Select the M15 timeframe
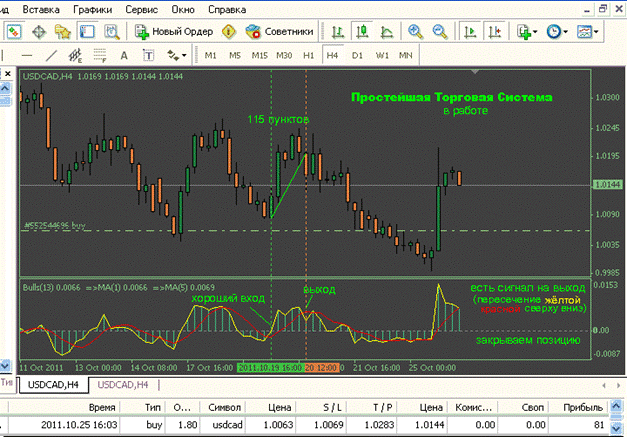Image resolution: width=627 pixels, height=437 pixels. click(x=259, y=56)
